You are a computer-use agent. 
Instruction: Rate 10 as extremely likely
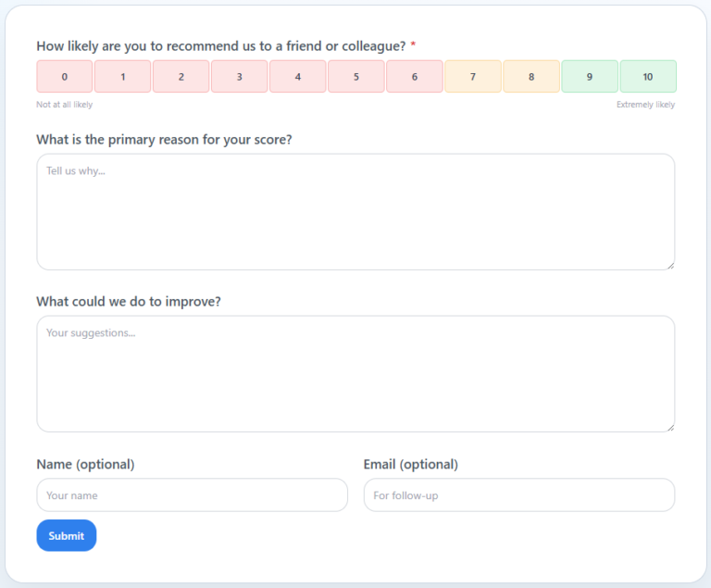pyautogui.click(x=648, y=76)
